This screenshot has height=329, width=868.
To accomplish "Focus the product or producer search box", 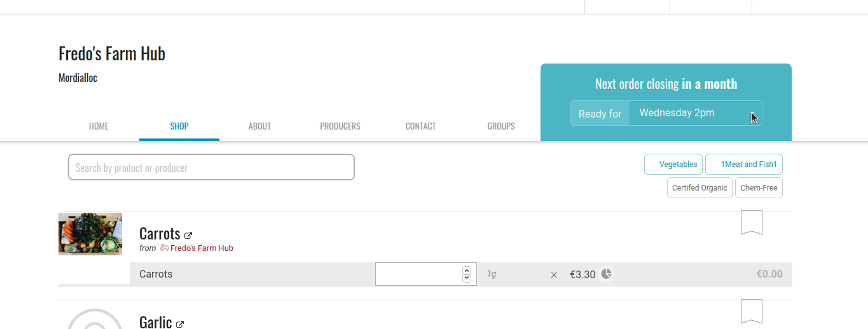I will pos(211,167).
